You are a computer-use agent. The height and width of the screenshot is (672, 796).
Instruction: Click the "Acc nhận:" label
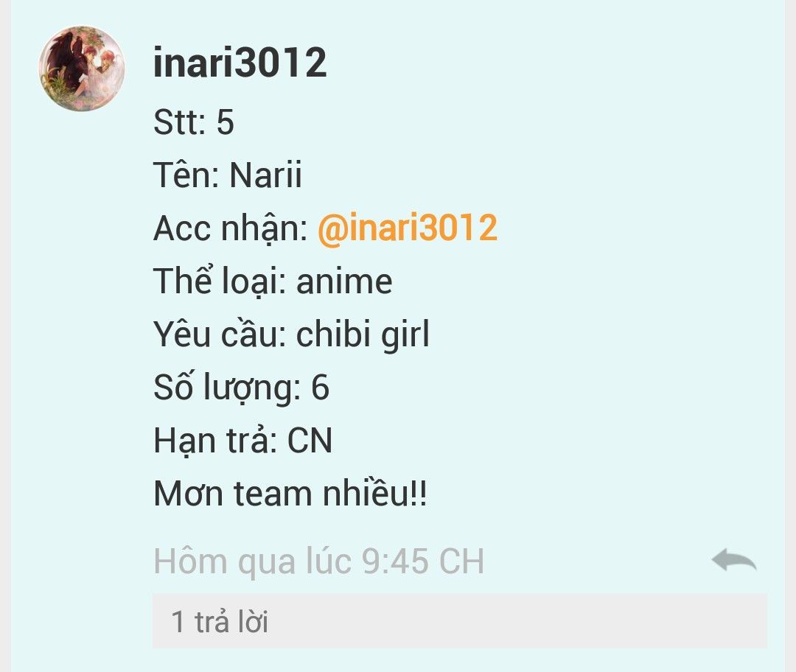pyautogui.click(x=231, y=228)
